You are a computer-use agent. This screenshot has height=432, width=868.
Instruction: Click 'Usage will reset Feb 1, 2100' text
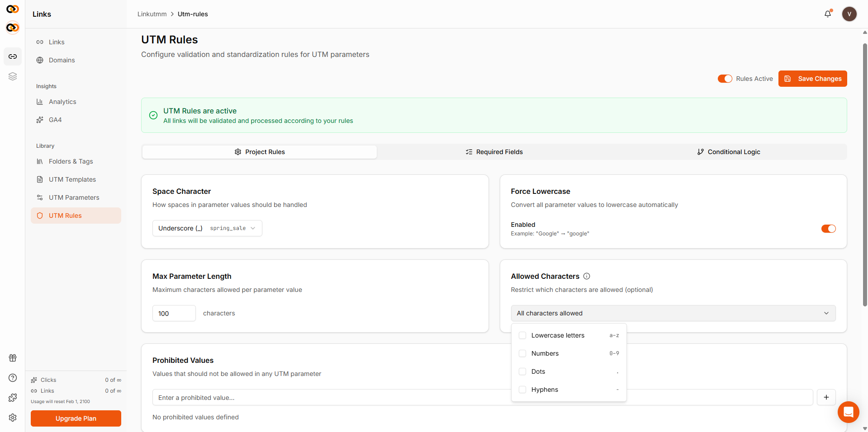pyautogui.click(x=60, y=401)
